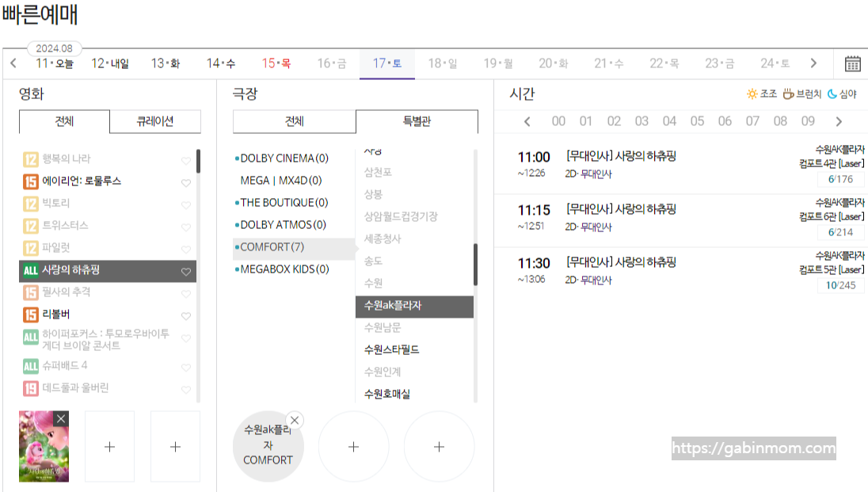Viewport: 868px width, 492px height.
Task: Click the left arrow to view earlier dates
Action: pos(12,62)
